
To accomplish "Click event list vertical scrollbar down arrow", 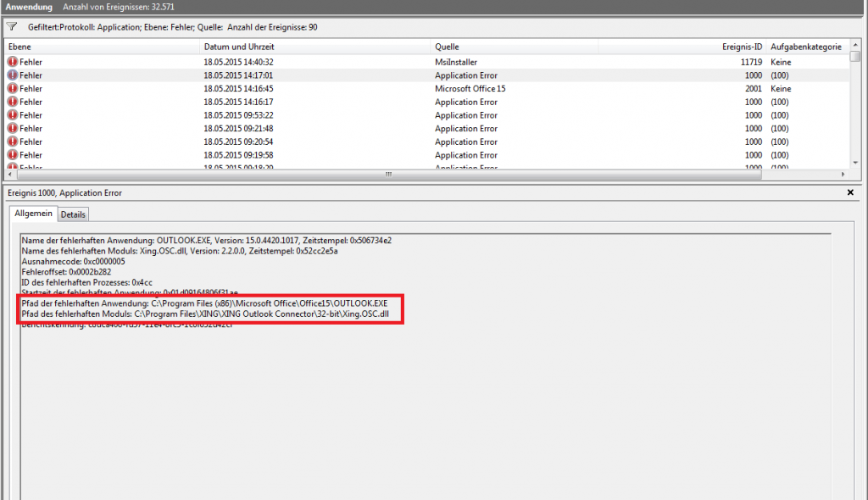I will coord(855,163).
